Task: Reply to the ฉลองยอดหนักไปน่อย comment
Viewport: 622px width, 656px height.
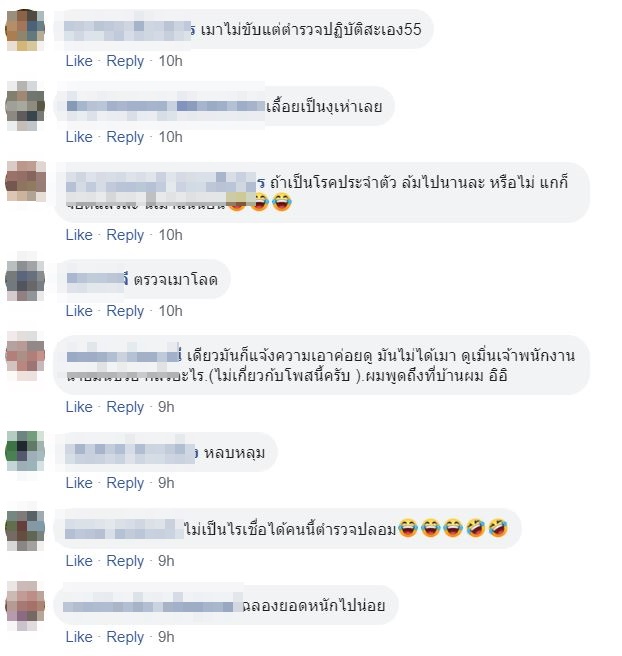Action: [x=125, y=638]
